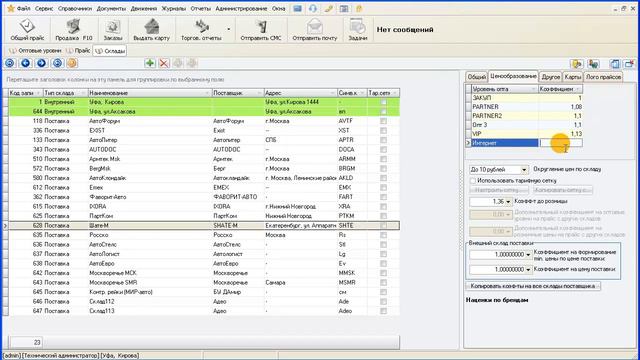Click the pencil icon in menu bar
The height and width of the screenshot is (360, 640).
click(x=329, y=9)
